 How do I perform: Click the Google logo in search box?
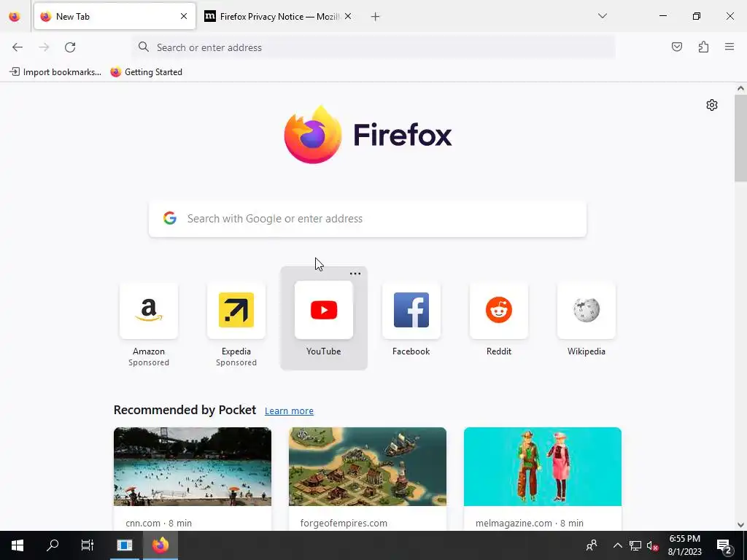click(170, 218)
